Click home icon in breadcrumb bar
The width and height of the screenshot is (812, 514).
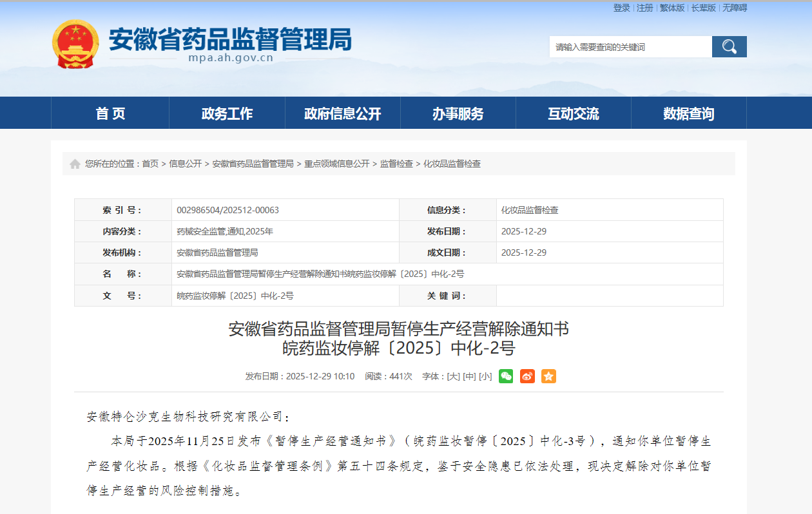click(x=75, y=164)
